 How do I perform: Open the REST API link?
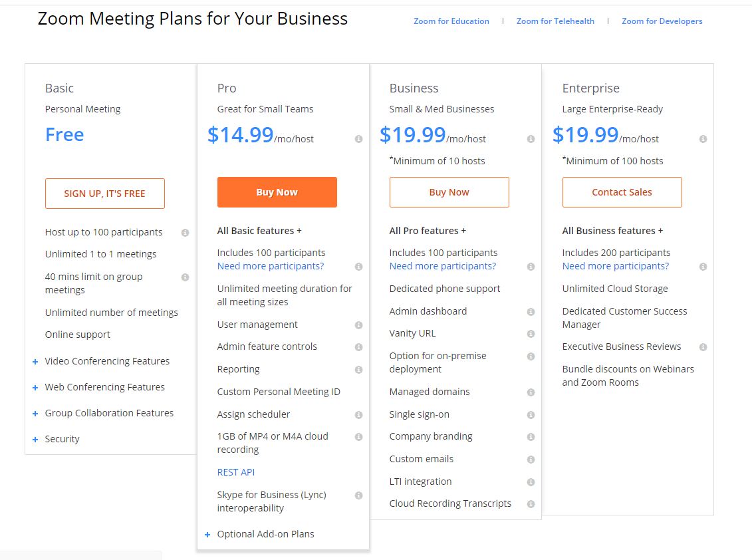[x=236, y=472]
